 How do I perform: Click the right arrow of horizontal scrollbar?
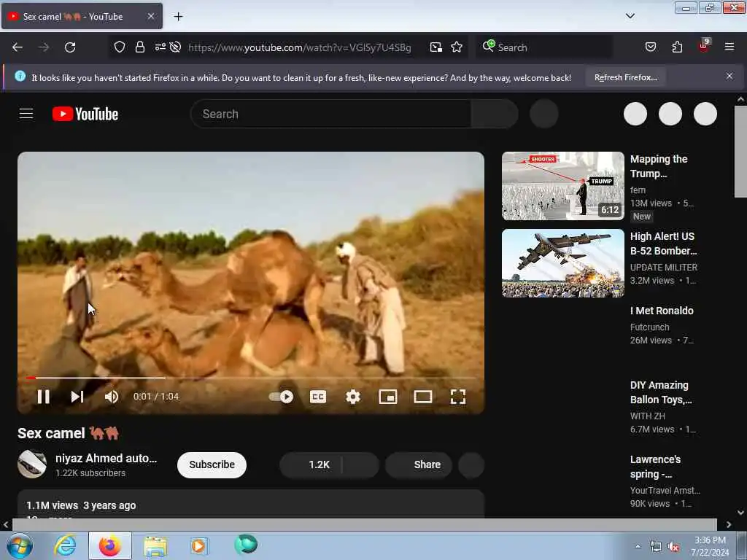tap(729, 524)
